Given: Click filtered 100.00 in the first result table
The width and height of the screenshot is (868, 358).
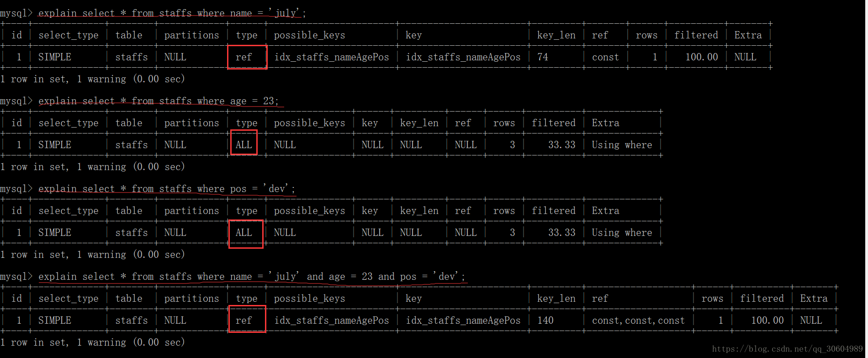Looking at the screenshot, I should (x=702, y=57).
